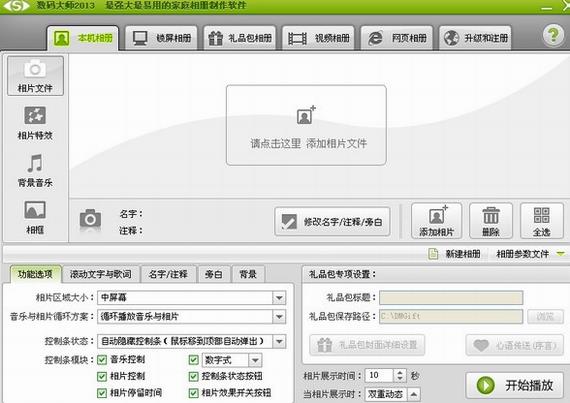Click the center add photo file box
Viewport: 570px width, 403px height.
(x=306, y=125)
